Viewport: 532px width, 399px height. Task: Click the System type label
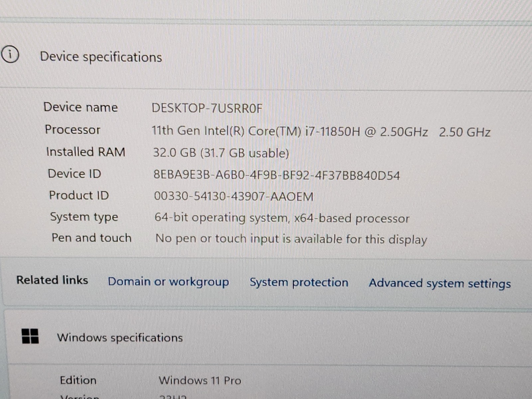[x=84, y=217]
